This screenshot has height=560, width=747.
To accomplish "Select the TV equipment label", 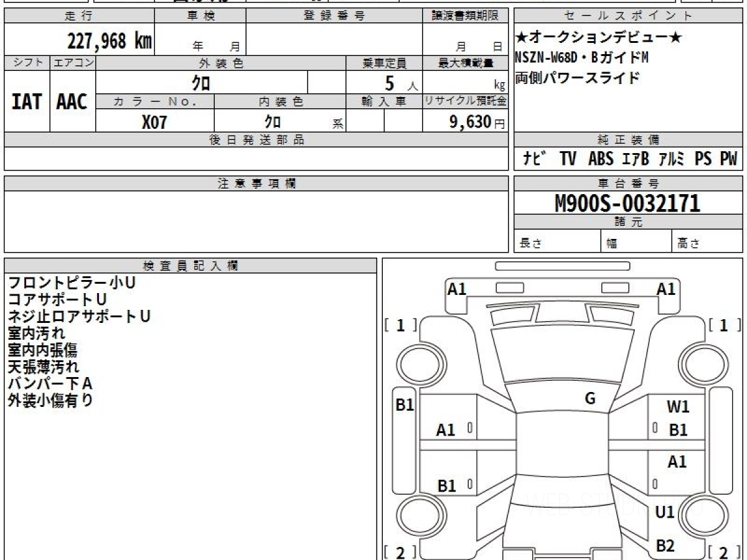I will coord(568,159).
